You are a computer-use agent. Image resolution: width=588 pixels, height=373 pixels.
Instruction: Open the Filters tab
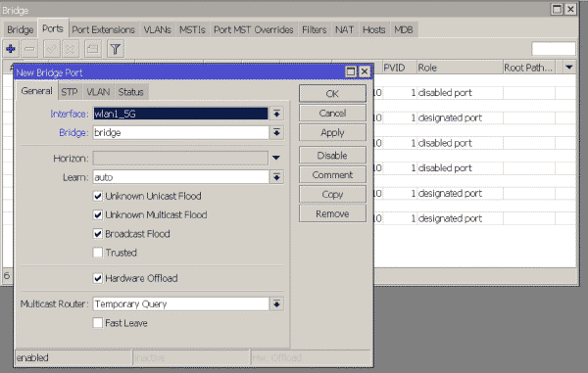315,30
